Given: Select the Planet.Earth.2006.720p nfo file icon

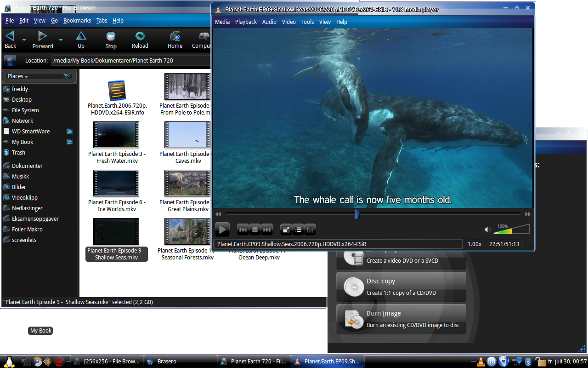Looking at the screenshot, I should [x=117, y=90].
